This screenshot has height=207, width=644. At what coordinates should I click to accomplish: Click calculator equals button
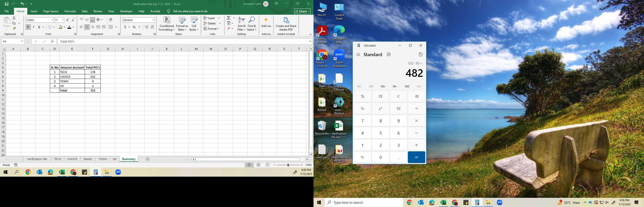[417, 157]
